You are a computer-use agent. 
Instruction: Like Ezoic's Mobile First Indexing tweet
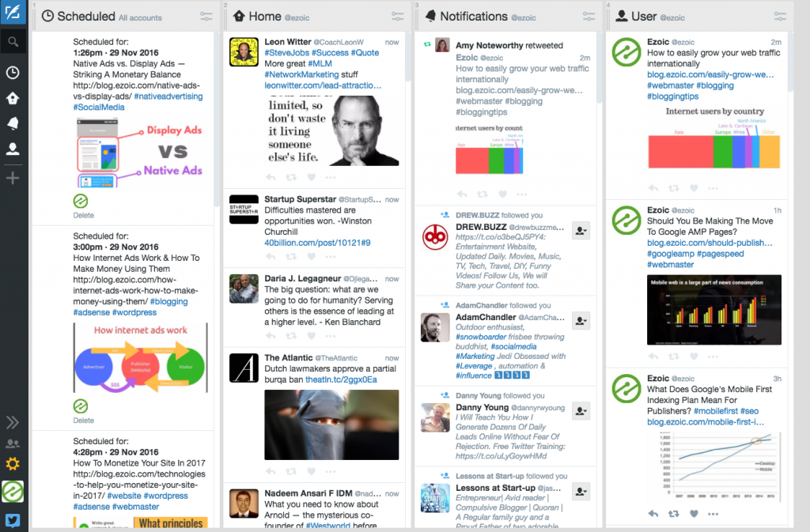tap(694, 514)
